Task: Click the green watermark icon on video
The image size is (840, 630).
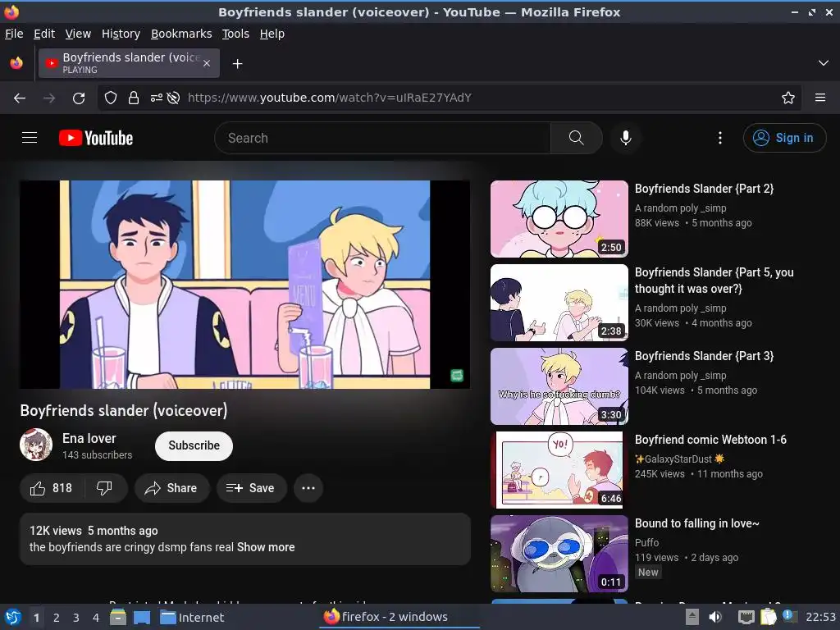Action: tap(457, 376)
